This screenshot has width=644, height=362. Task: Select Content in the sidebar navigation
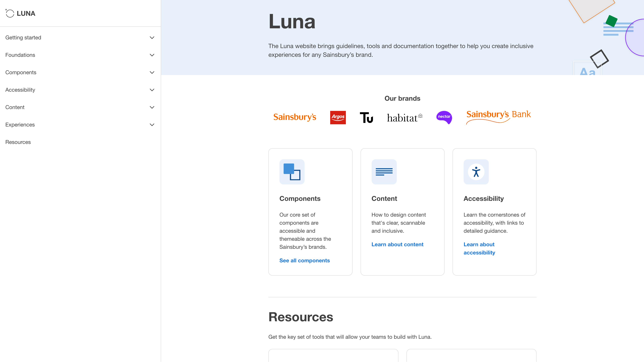[15, 107]
